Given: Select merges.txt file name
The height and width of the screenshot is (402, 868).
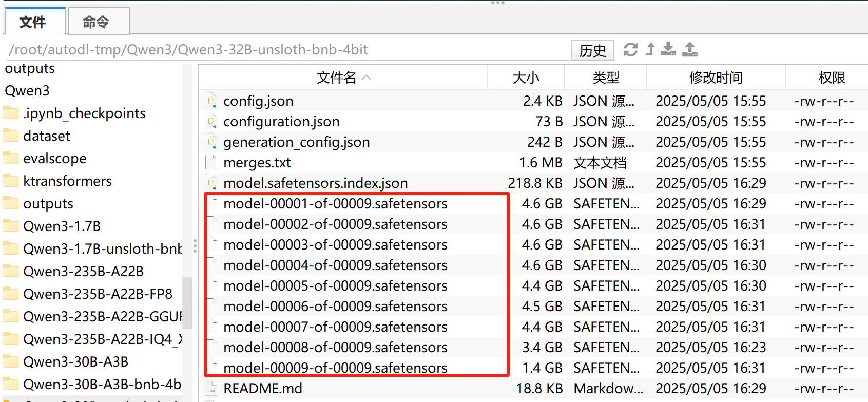Looking at the screenshot, I should click(257, 163).
